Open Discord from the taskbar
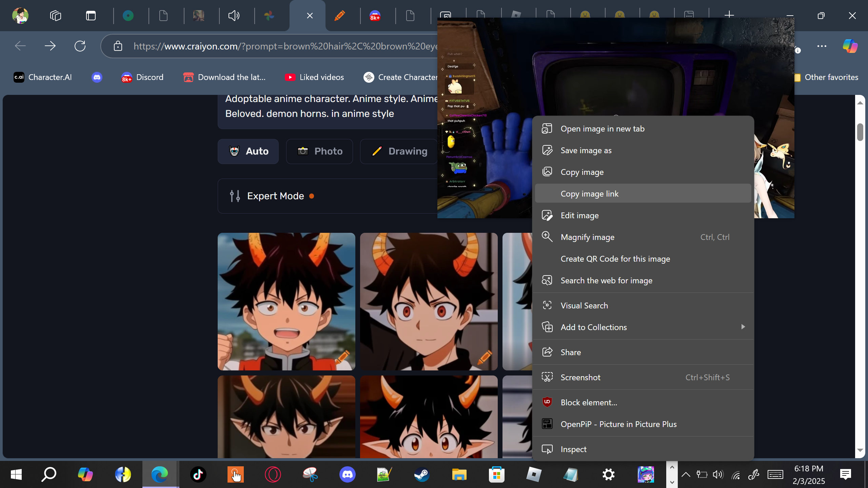The width and height of the screenshot is (868, 488). [x=347, y=474]
